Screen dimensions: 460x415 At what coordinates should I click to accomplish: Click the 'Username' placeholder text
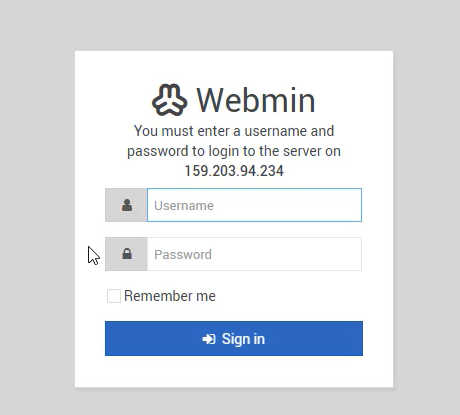184,206
